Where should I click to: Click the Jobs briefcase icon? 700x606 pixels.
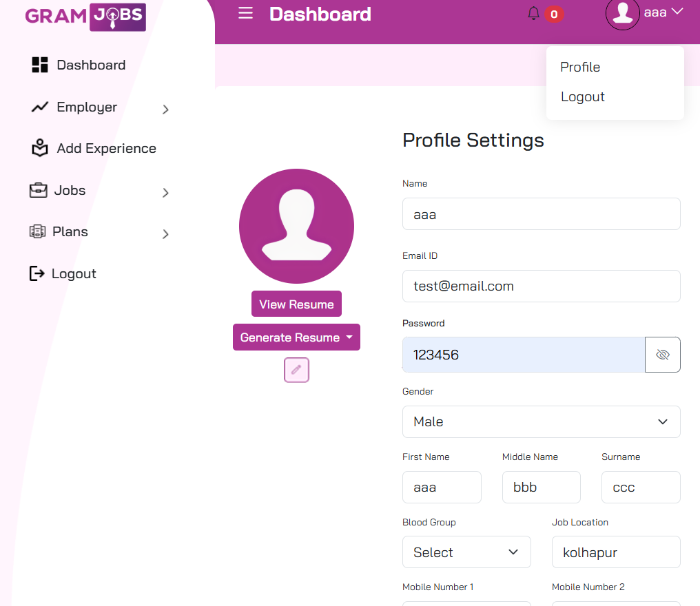pyautogui.click(x=39, y=190)
